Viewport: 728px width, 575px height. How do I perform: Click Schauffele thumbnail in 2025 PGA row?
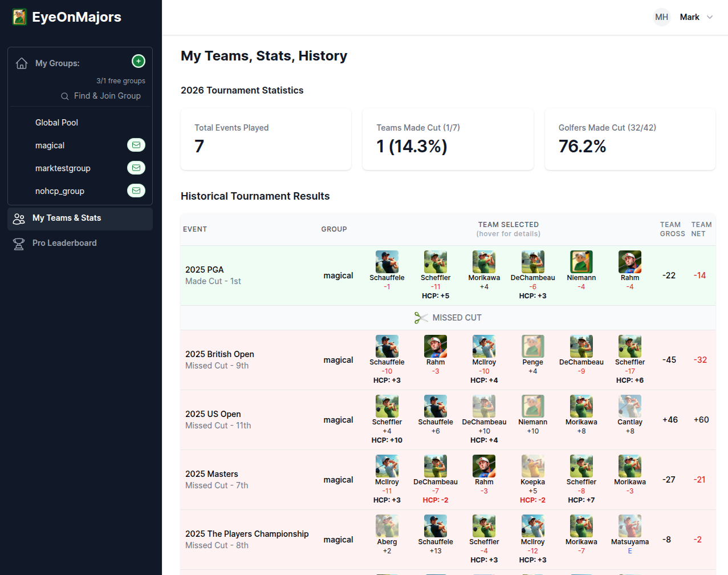[x=387, y=262]
